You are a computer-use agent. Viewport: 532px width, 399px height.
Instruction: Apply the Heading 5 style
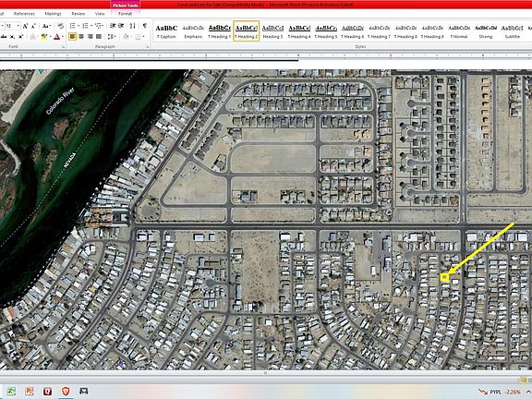coord(326,31)
